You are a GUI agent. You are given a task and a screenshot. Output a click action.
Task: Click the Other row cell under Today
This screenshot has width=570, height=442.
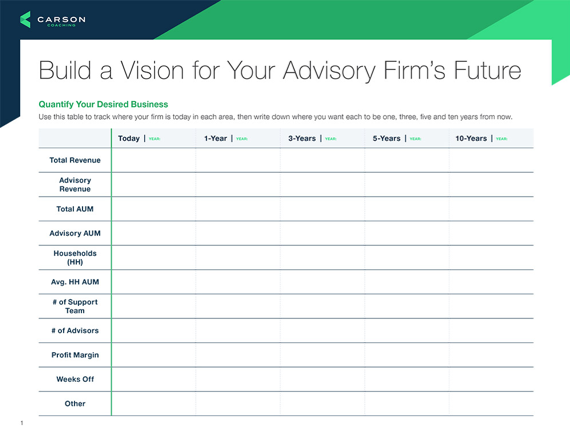point(153,404)
